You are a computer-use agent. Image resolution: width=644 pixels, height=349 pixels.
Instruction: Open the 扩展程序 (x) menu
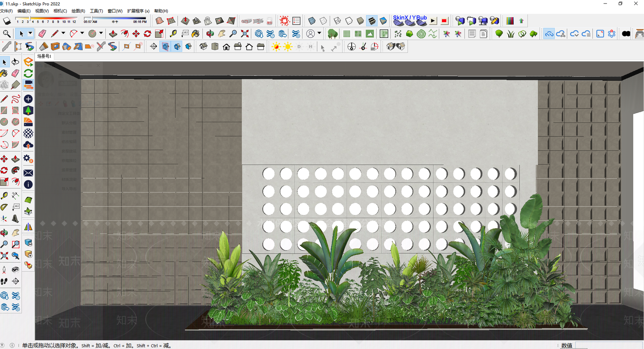[138, 11]
